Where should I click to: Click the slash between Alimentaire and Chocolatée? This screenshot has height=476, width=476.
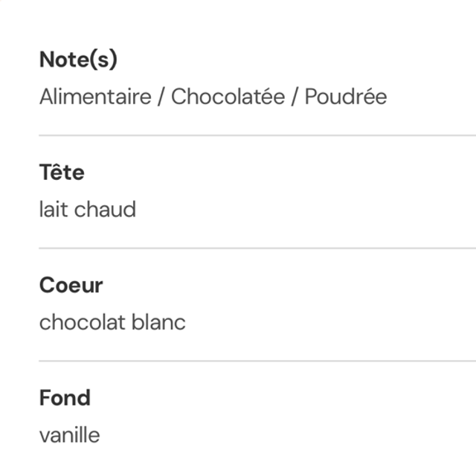pyautogui.click(x=161, y=97)
